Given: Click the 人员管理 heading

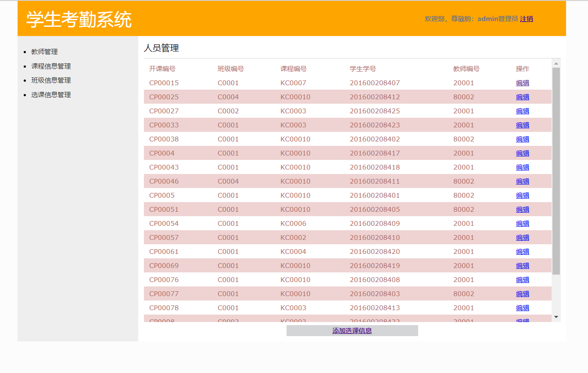Looking at the screenshot, I should [161, 48].
